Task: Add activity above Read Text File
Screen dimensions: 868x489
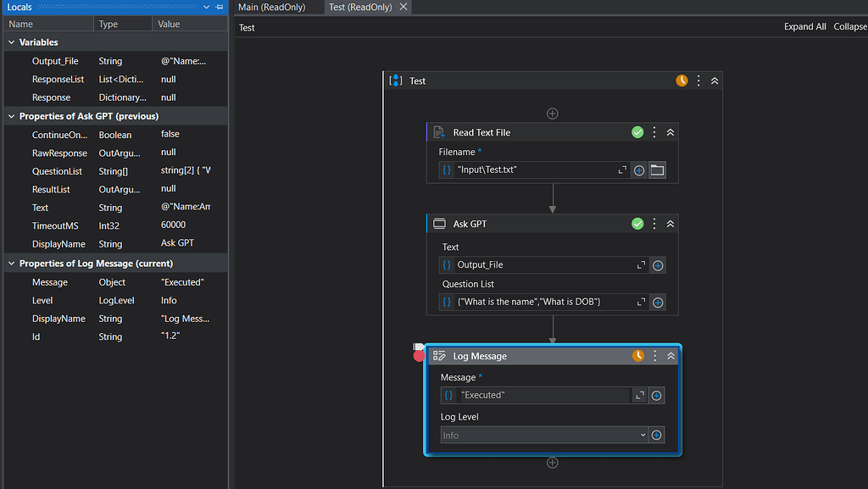Action: pos(553,114)
